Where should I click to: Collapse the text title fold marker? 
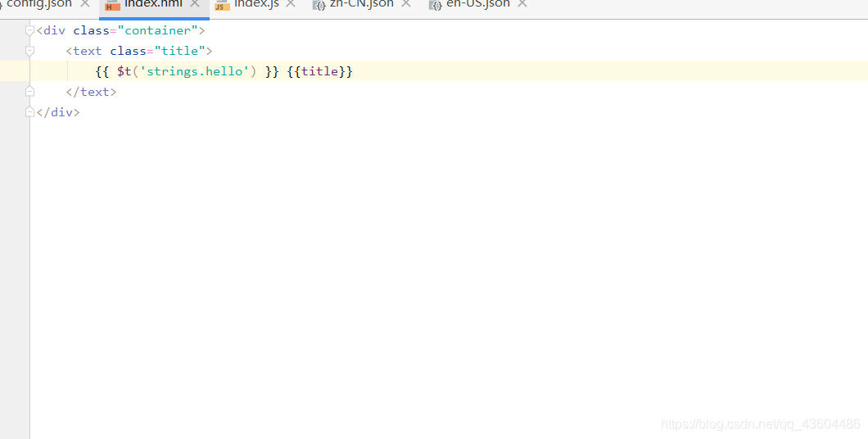click(30, 52)
